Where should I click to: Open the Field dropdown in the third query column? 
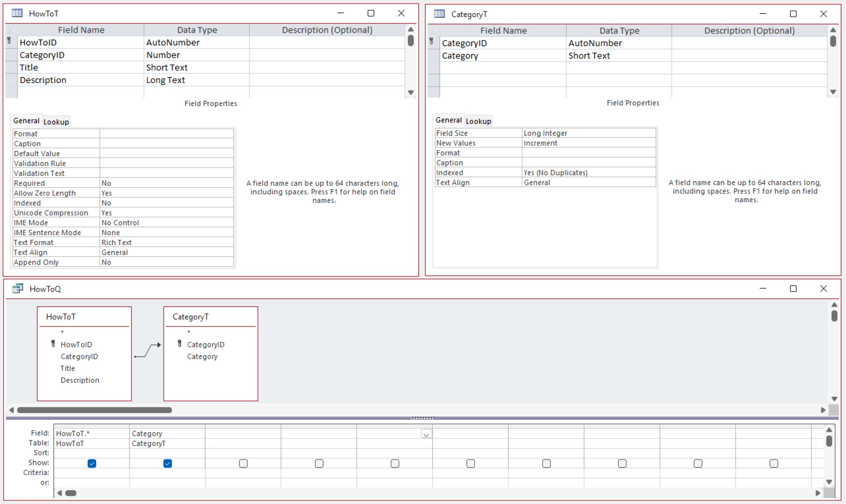coord(426,434)
